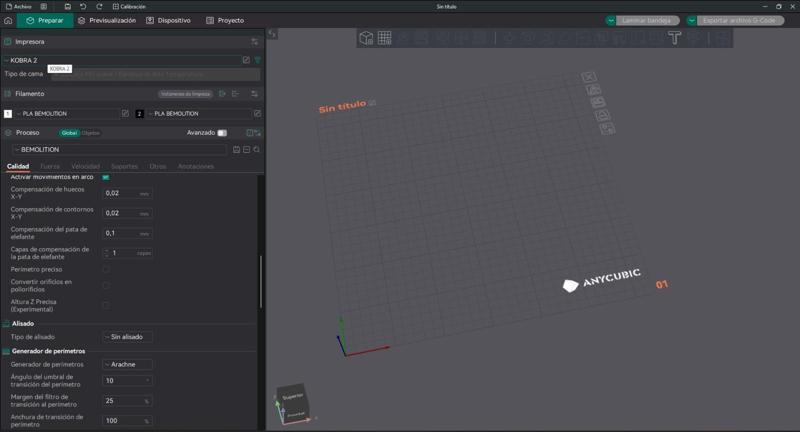The image size is (800, 432).
Task: Edit the KOBRA 2 printer preset
Action: 246,60
